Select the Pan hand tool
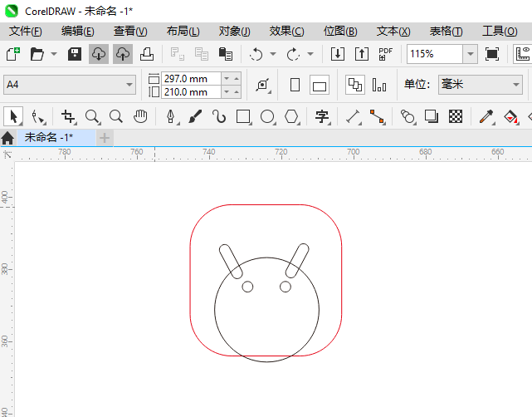Image resolution: width=532 pixels, height=417 pixels. click(140, 117)
